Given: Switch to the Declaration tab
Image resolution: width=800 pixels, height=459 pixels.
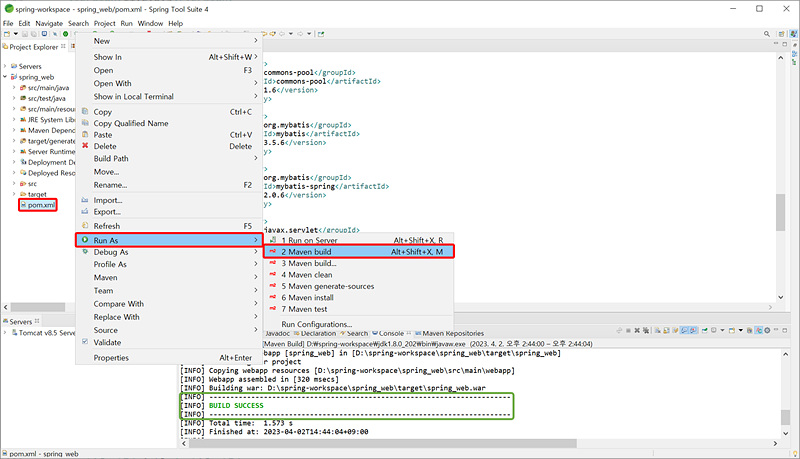Looking at the screenshot, I should tap(314, 333).
